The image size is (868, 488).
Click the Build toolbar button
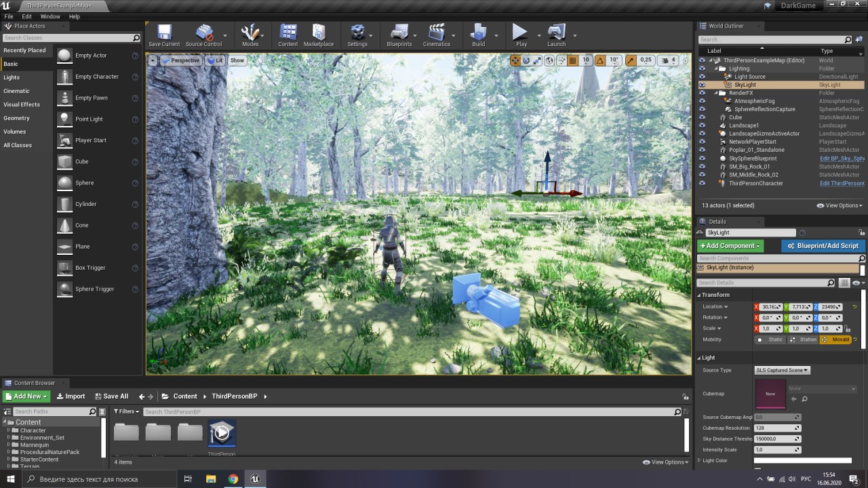tap(479, 35)
